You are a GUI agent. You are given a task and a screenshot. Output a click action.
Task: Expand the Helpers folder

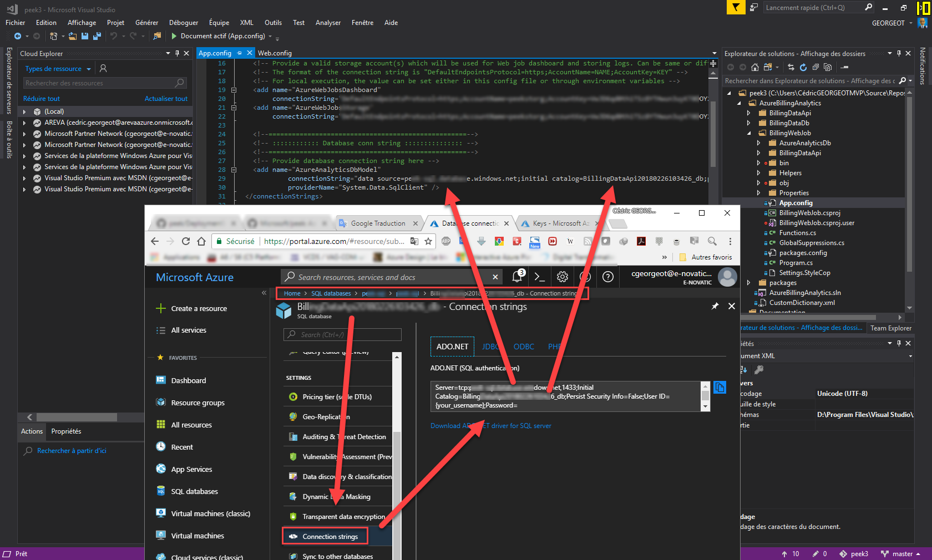pos(758,173)
